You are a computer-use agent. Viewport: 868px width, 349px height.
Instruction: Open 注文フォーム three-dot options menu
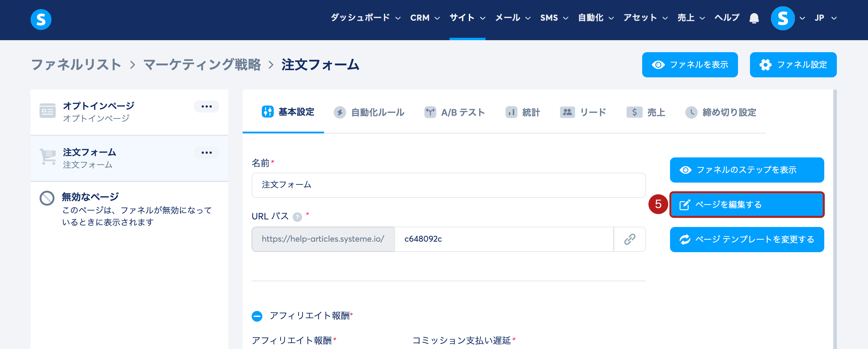(206, 153)
